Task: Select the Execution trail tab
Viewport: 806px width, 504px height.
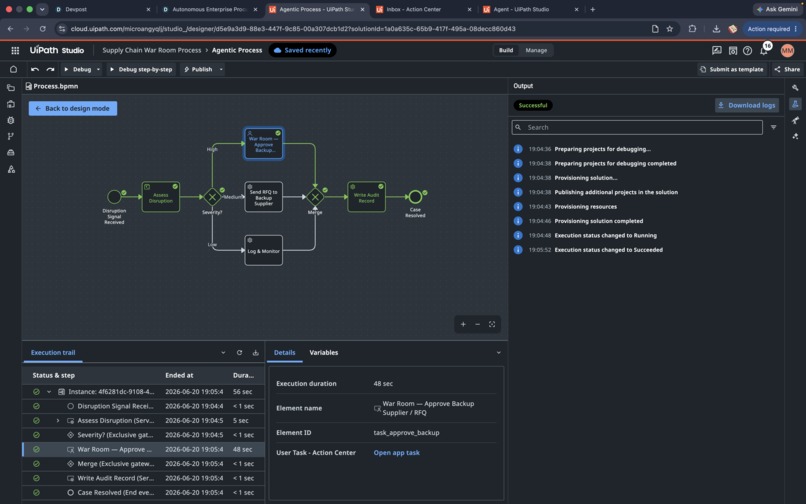Action: point(53,353)
